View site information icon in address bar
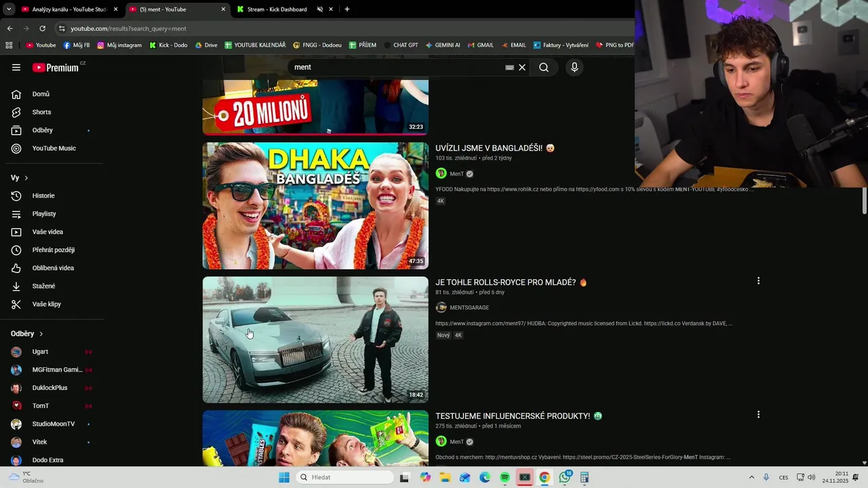 coord(62,28)
